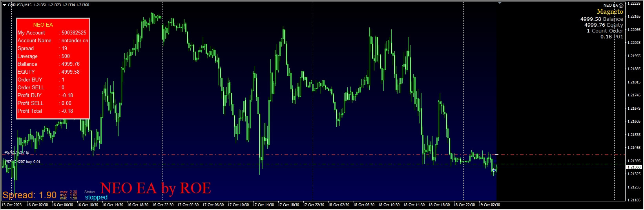Click the Laverage value 500
This screenshot has height=210, width=644.
coord(66,56)
